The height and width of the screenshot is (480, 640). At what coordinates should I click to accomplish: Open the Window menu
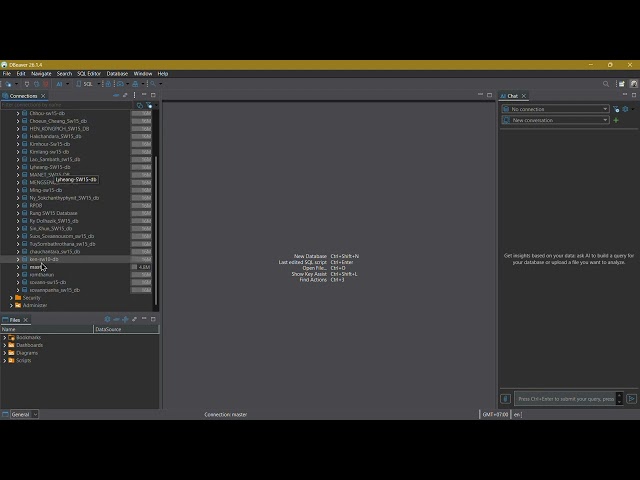pos(143,74)
